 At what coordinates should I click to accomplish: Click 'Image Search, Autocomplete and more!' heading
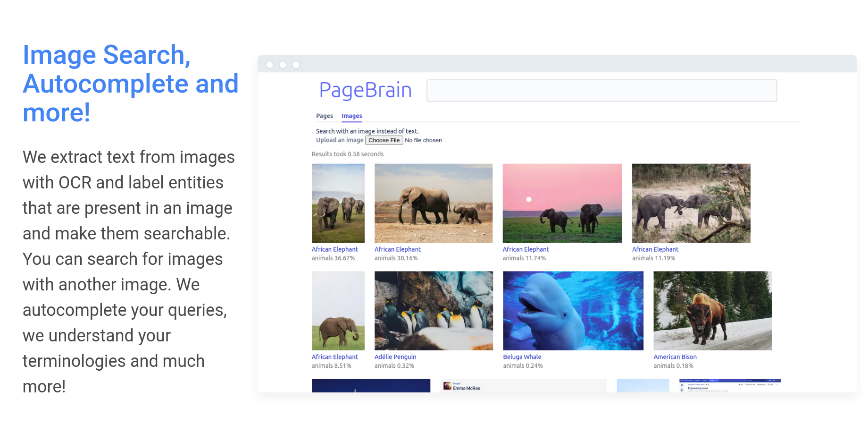131,84
